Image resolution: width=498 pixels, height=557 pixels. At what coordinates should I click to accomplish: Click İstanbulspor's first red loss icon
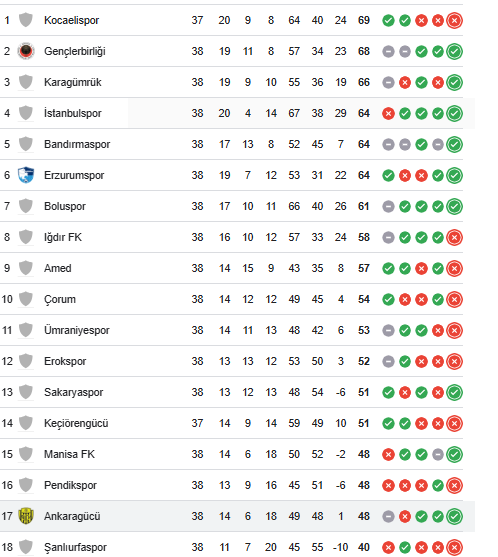click(x=388, y=114)
